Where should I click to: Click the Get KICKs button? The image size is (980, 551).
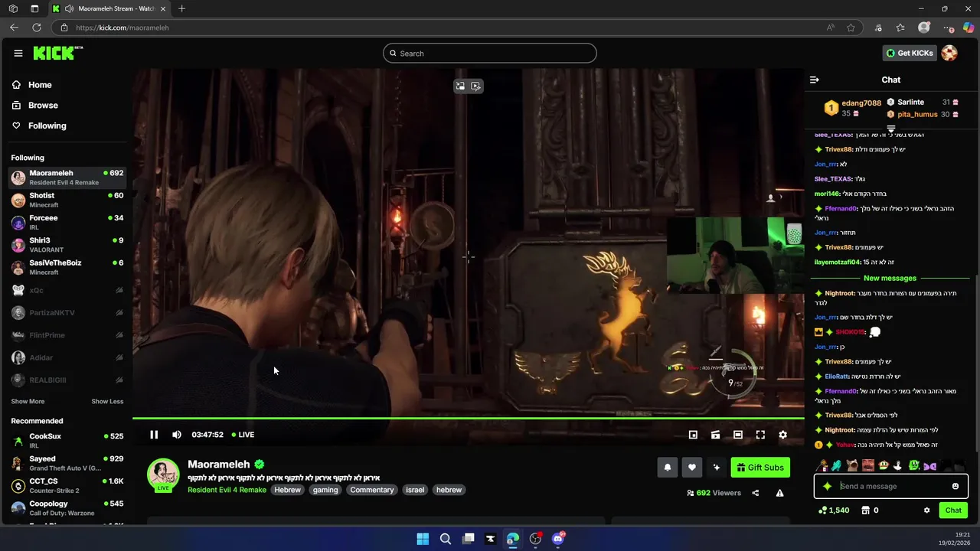910,53
